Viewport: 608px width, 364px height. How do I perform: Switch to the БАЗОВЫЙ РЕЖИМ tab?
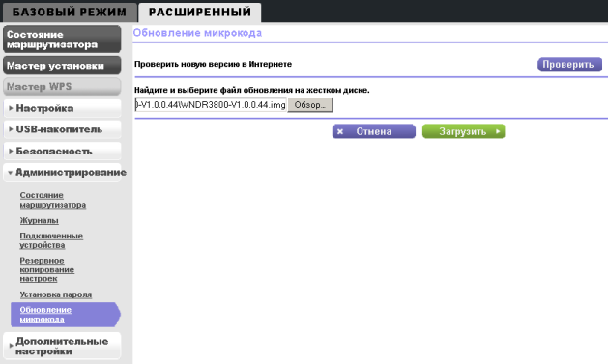[x=70, y=12]
